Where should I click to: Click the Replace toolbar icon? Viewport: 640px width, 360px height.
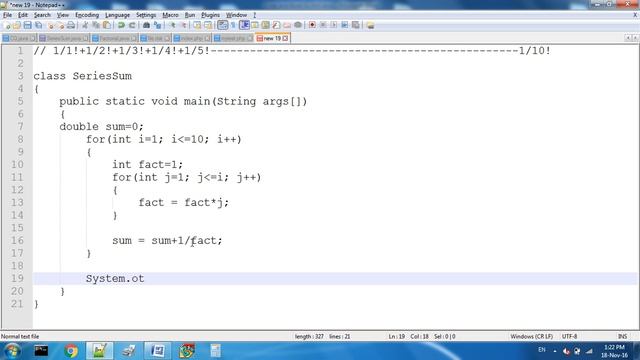coord(157,25)
